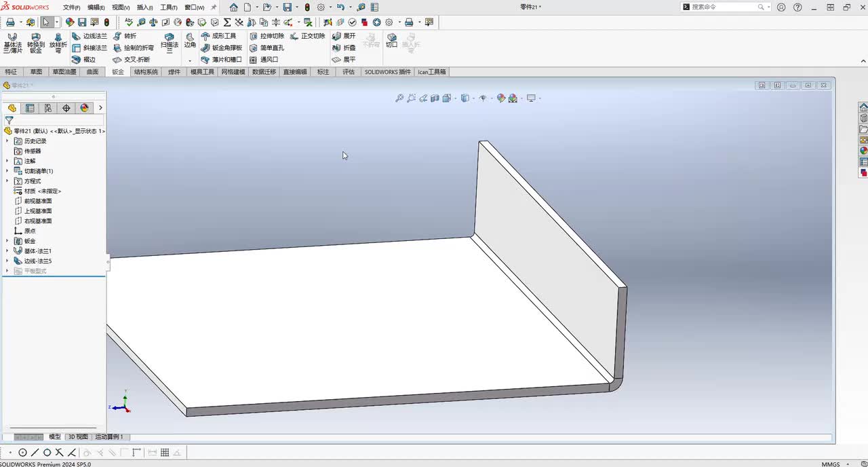Expand the 历史记录 tree node

point(7,141)
